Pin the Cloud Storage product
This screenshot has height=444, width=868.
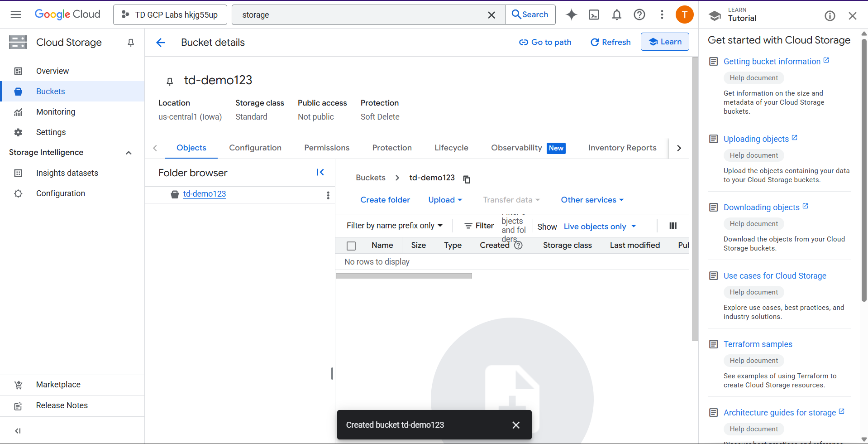[x=131, y=43]
